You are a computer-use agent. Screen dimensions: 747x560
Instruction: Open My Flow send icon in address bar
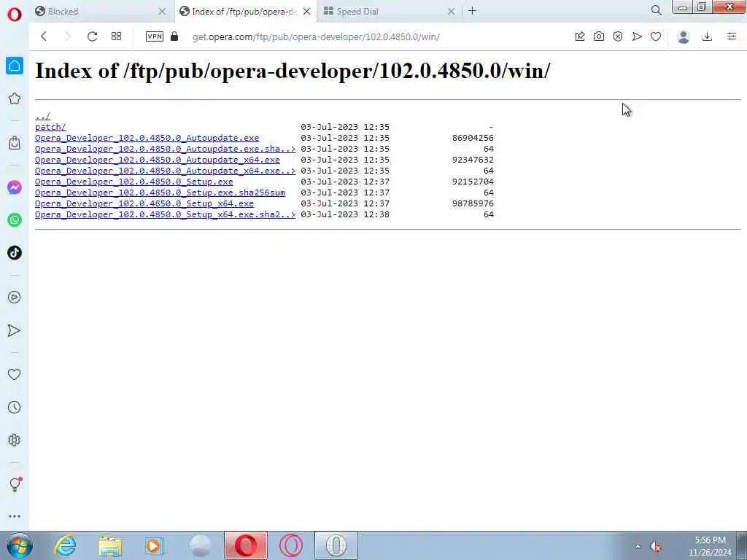coord(637,36)
